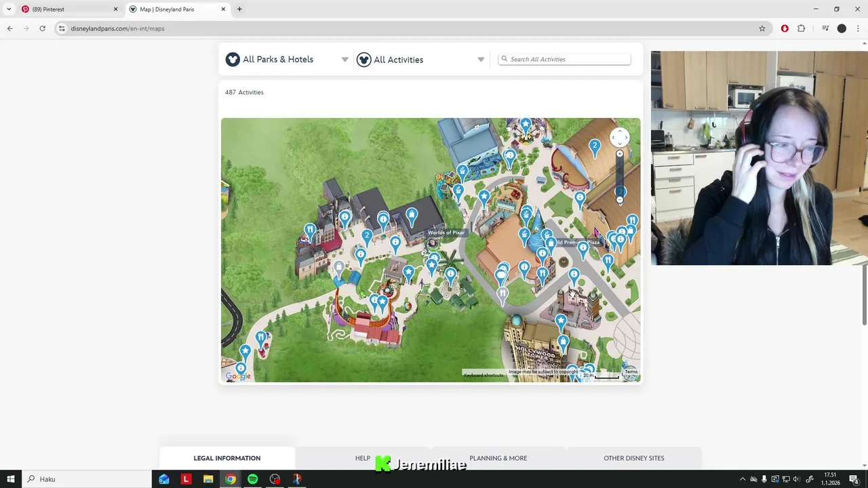Image resolution: width=868 pixels, height=488 pixels.
Task: Show hidden system tray icons chevron
Action: click(743, 479)
